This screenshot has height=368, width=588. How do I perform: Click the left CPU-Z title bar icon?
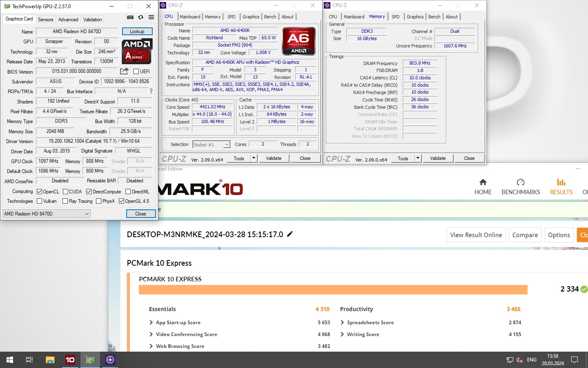click(163, 5)
